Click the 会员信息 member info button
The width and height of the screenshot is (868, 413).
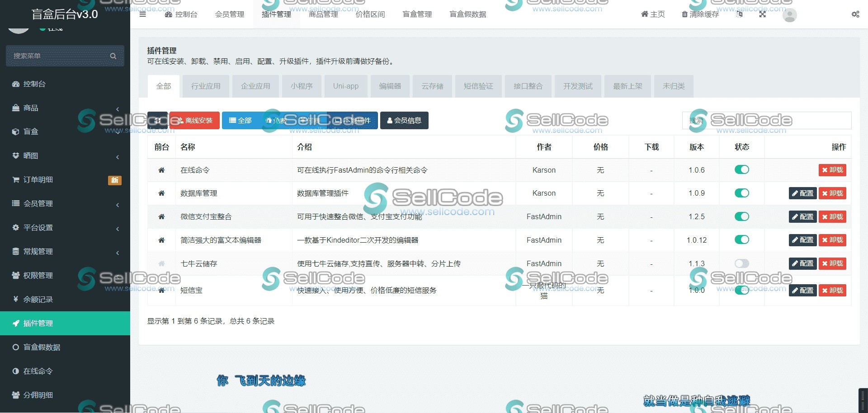pos(404,120)
